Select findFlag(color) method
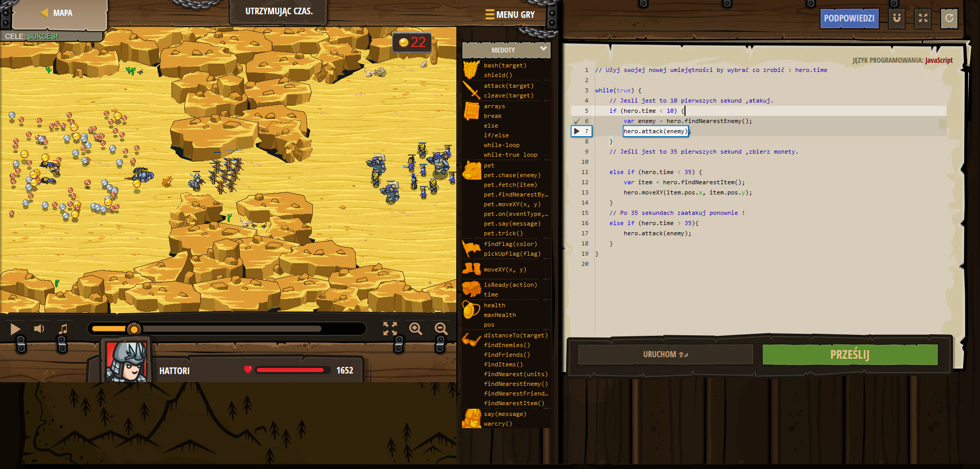The height and width of the screenshot is (469, 980). pyautogui.click(x=510, y=244)
